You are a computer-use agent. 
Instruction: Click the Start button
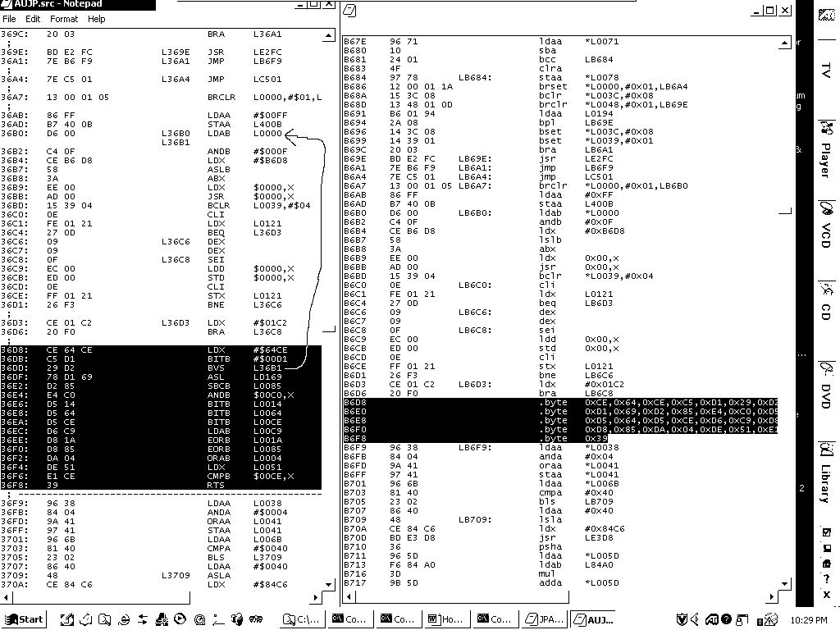[25, 619]
